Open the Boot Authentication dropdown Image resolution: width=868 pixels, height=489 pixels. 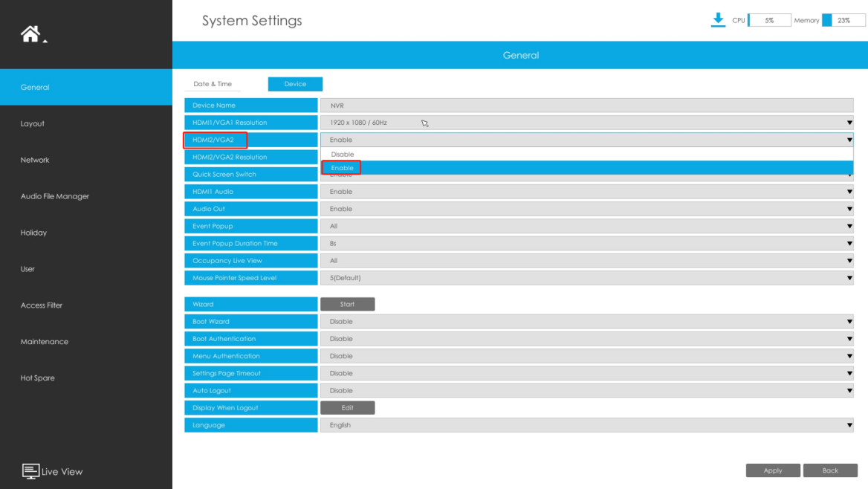coord(587,338)
